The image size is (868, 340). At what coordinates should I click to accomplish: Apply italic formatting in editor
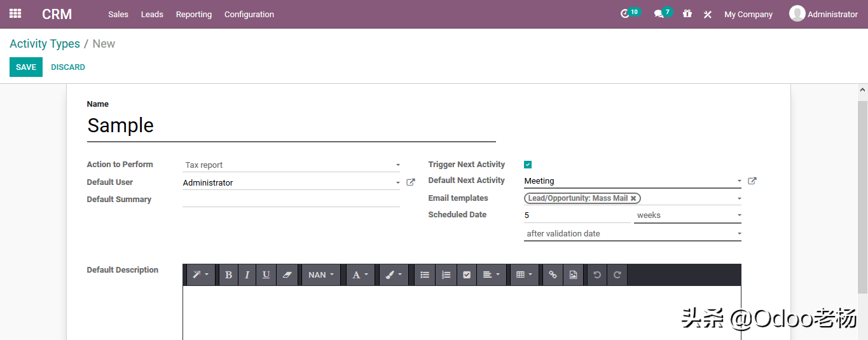click(x=247, y=275)
